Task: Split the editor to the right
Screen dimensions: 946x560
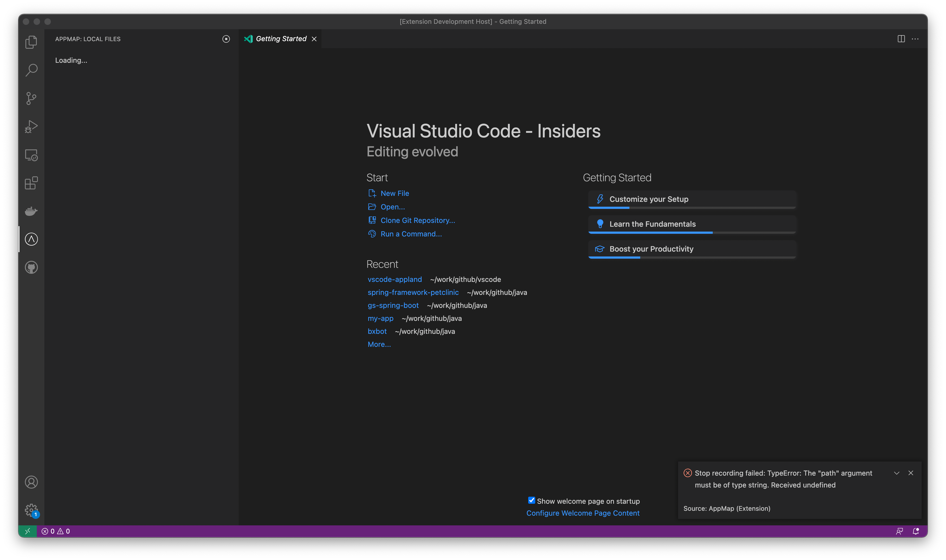Action: pyautogui.click(x=901, y=39)
